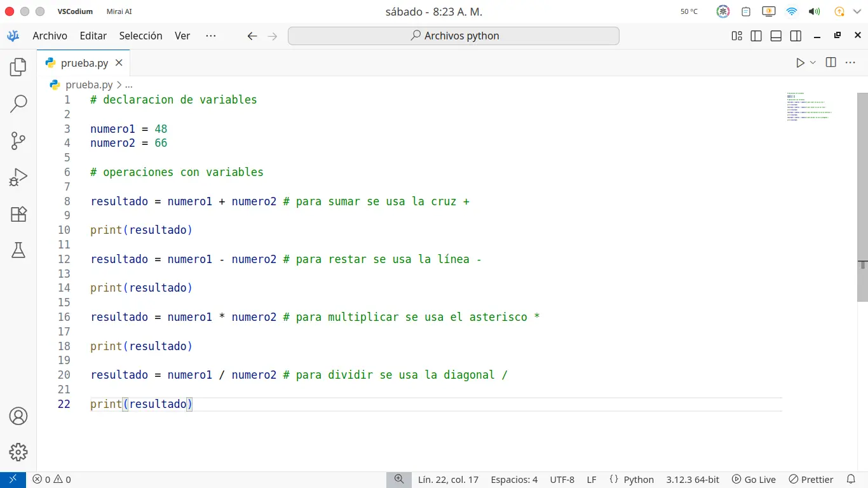Expand the breadcrumb ellipsis after prueba.py

129,85
